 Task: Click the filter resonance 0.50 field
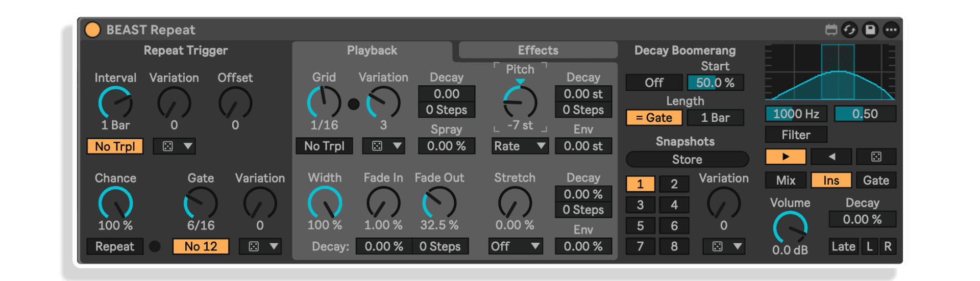(x=865, y=114)
